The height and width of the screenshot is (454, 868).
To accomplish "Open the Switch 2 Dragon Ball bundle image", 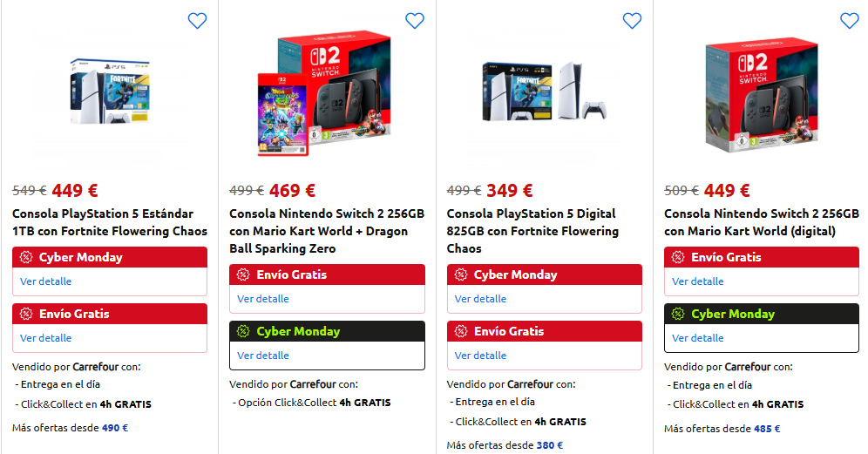I will tap(327, 96).
